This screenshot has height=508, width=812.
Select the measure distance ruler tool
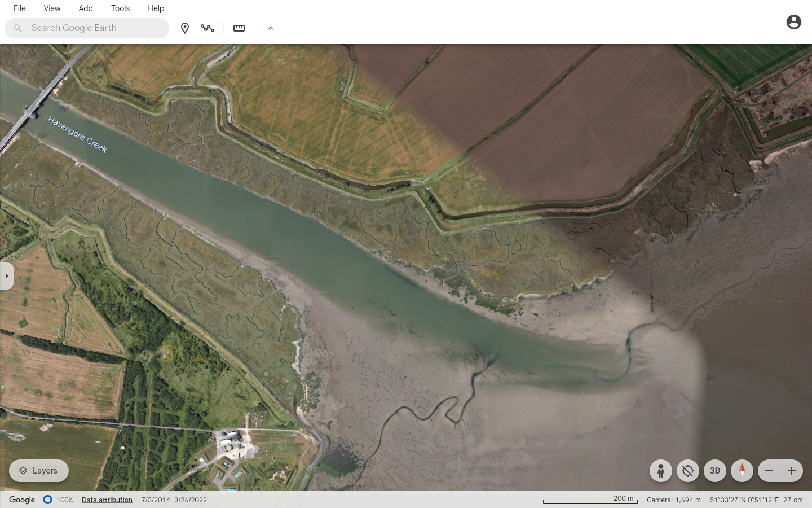[x=239, y=28]
